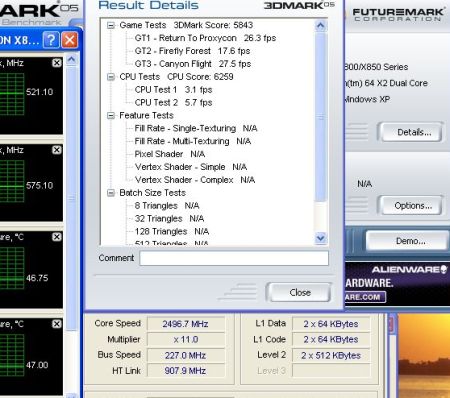
Task: Click the Alienware hardware advertisement banner
Action: tap(397, 283)
